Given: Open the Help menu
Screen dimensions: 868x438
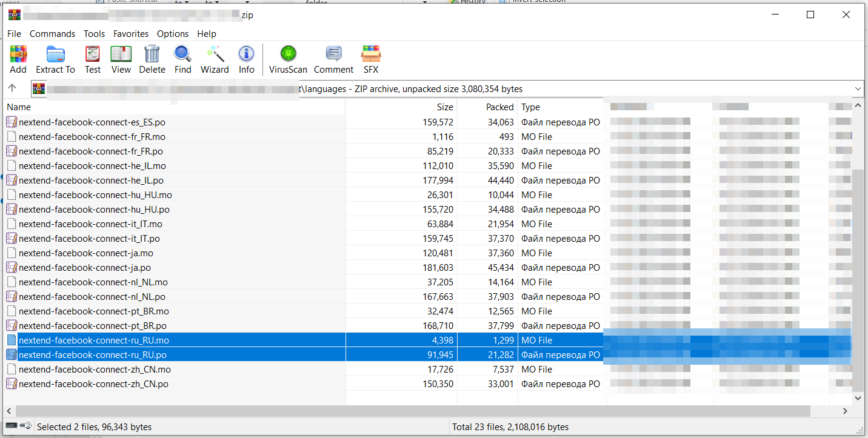Looking at the screenshot, I should (x=207, y=34).
